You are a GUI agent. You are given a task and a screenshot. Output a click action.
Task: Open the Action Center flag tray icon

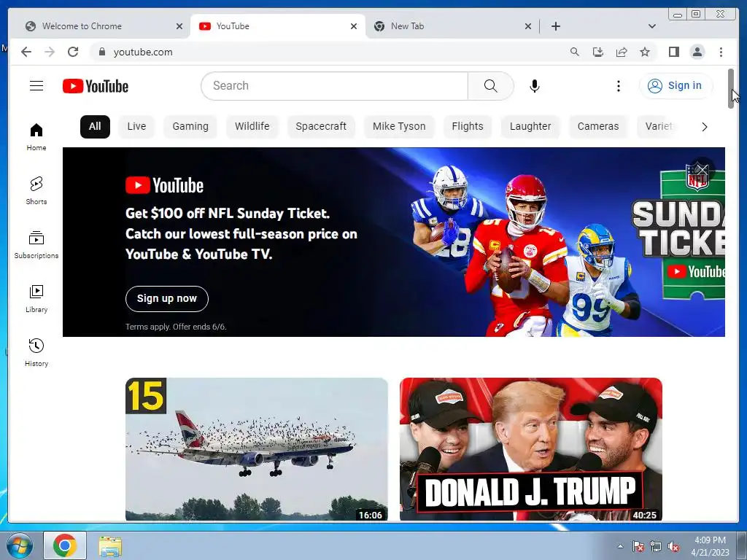(638, 547)
